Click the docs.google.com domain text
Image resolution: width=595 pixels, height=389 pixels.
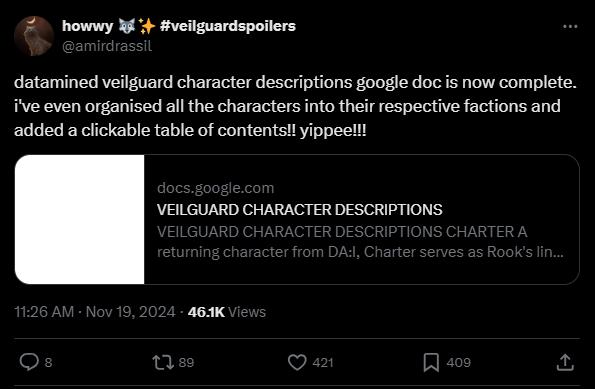[215, 188]
